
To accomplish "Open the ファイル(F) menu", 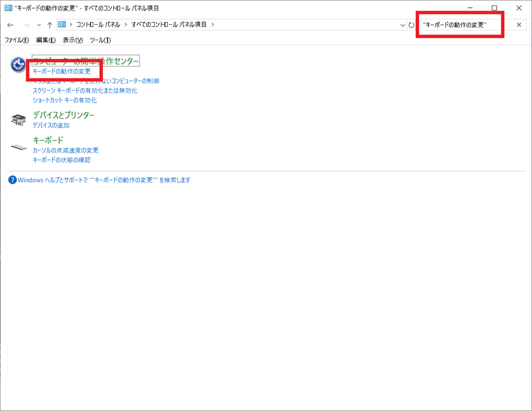I will pos(17,40).
